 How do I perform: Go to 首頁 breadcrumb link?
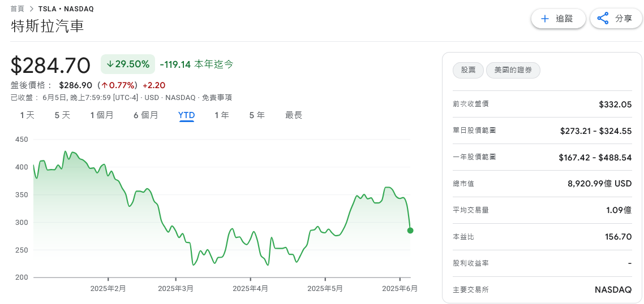17,8
